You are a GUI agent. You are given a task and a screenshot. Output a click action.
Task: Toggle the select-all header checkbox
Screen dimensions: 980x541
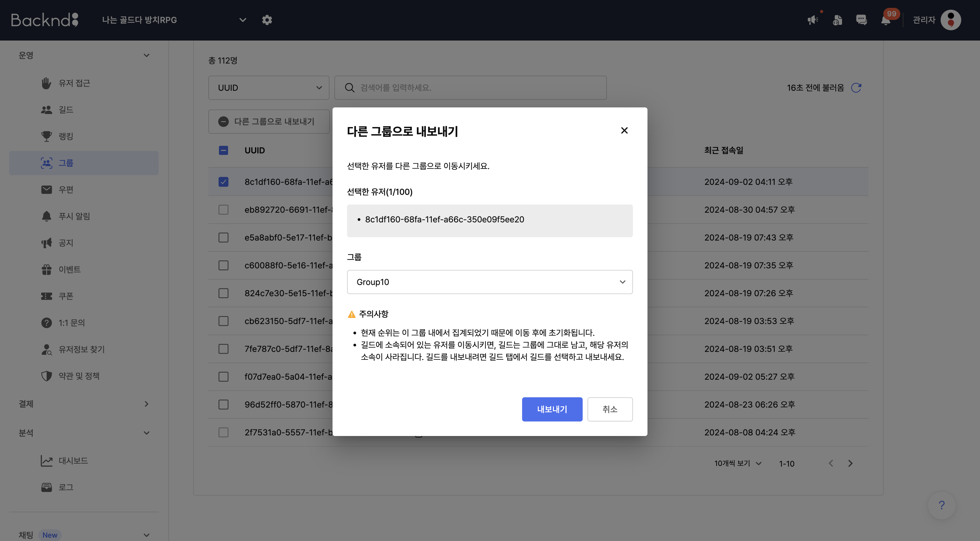[x=223, y=151]
